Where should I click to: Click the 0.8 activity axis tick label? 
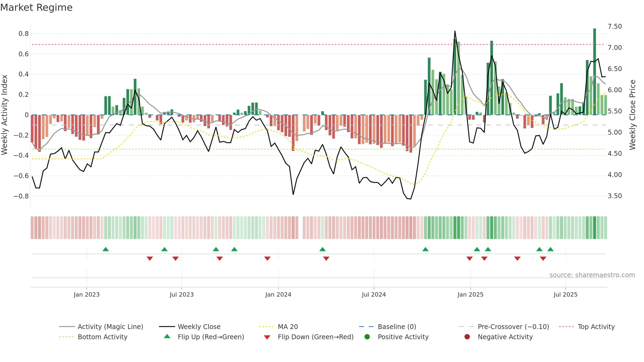click(x=24, y=34)
